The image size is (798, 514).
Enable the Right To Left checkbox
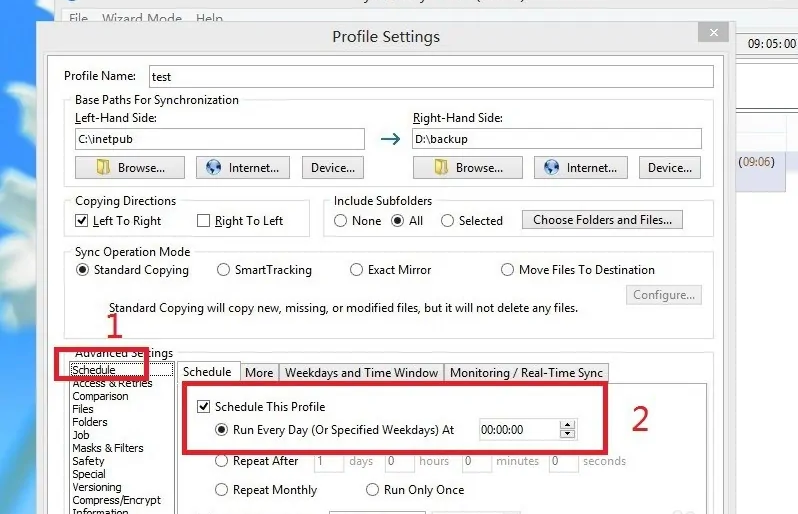coord(203,220)
